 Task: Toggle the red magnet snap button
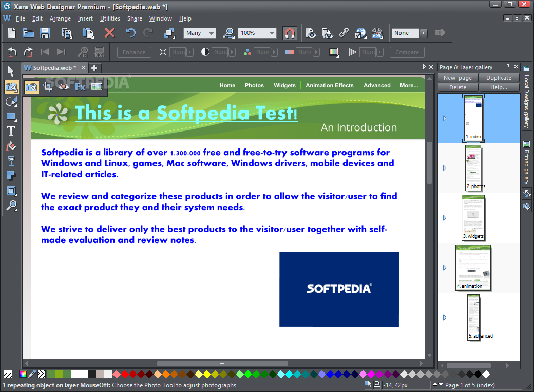click(290, 33)
